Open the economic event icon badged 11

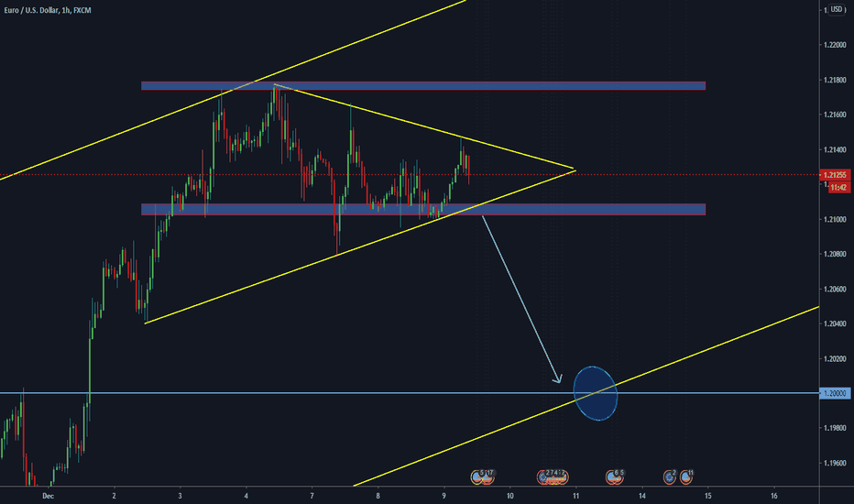pyautogui.click(x=686, y=477)
